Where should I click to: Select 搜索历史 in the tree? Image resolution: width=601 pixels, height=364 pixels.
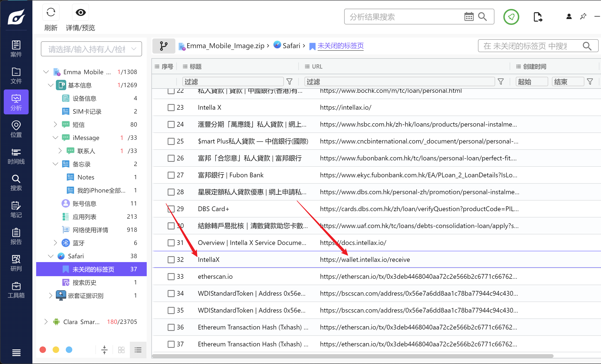(x=84, y=283)
